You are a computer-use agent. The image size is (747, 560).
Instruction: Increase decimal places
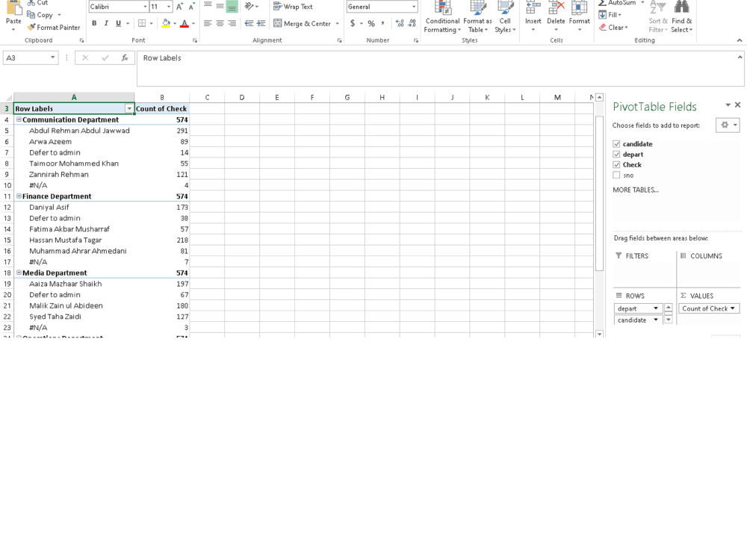pos(400,23)
